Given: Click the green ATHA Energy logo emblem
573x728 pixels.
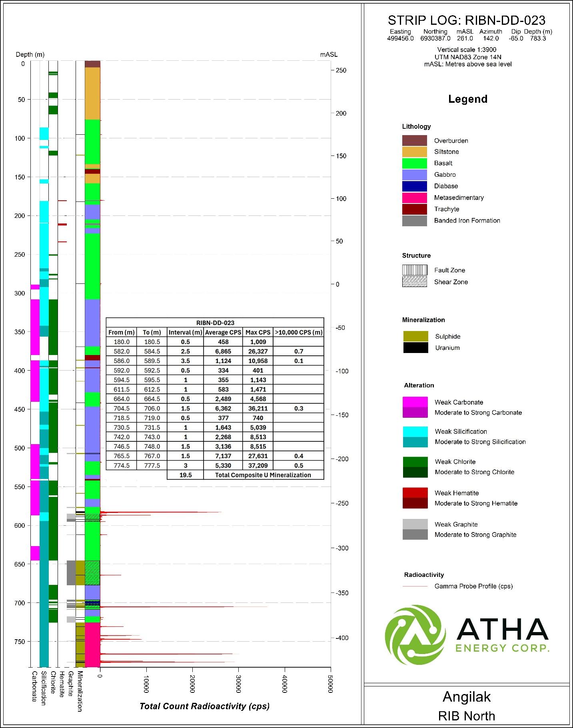Looking at the screenshot, I should pyautogui.click(x=415, y=635).
